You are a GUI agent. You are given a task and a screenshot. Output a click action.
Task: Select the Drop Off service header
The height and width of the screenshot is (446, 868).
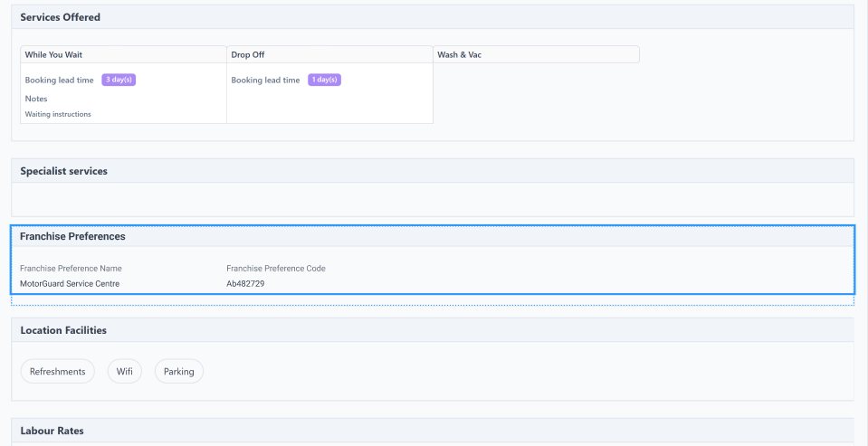(329, 55)
